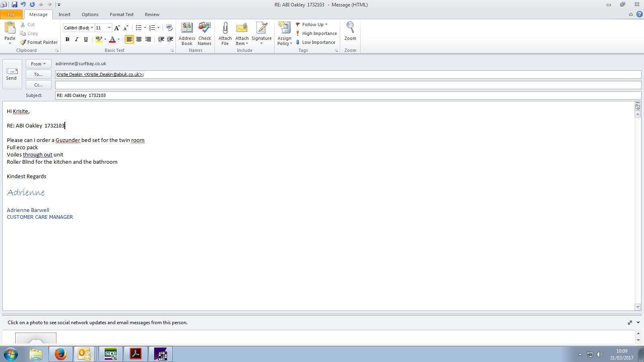The width and height of the screenshot is (644, 362).
Task: Undo the last action in quick access toolbar
Action: pos(23,4)
